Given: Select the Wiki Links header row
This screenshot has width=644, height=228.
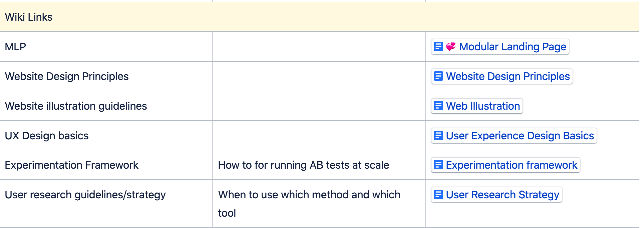Looking at the screenshot, I should click(319, 17).
